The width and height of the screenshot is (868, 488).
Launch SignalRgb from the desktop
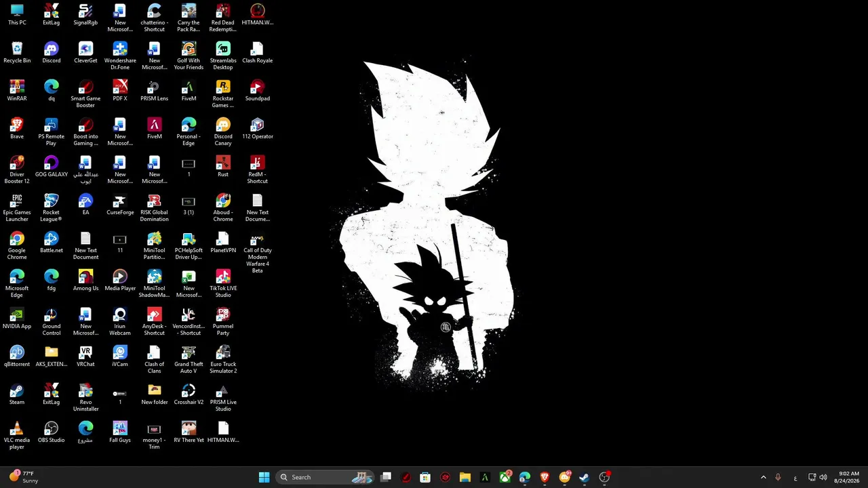coord(85,15)
